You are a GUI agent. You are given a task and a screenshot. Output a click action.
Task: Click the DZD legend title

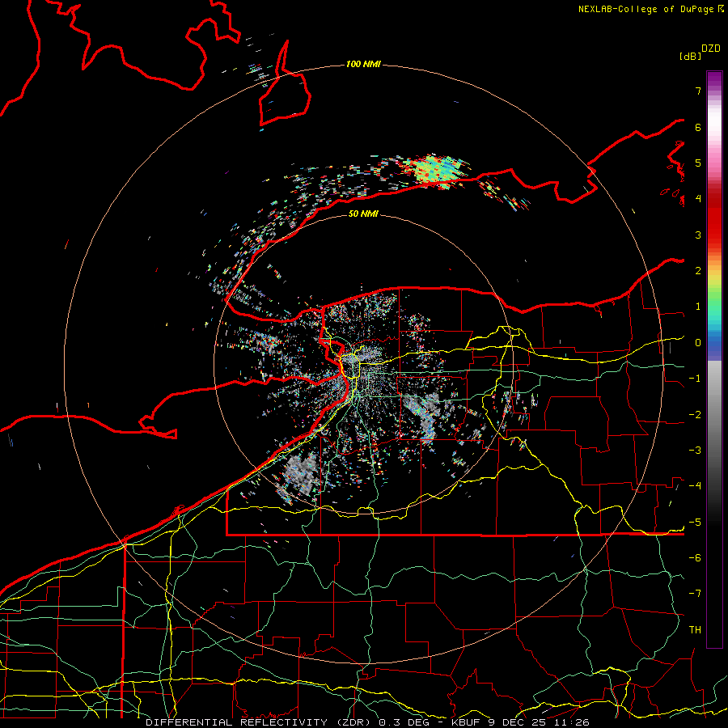pyautogui.click(x=711, y=49)
